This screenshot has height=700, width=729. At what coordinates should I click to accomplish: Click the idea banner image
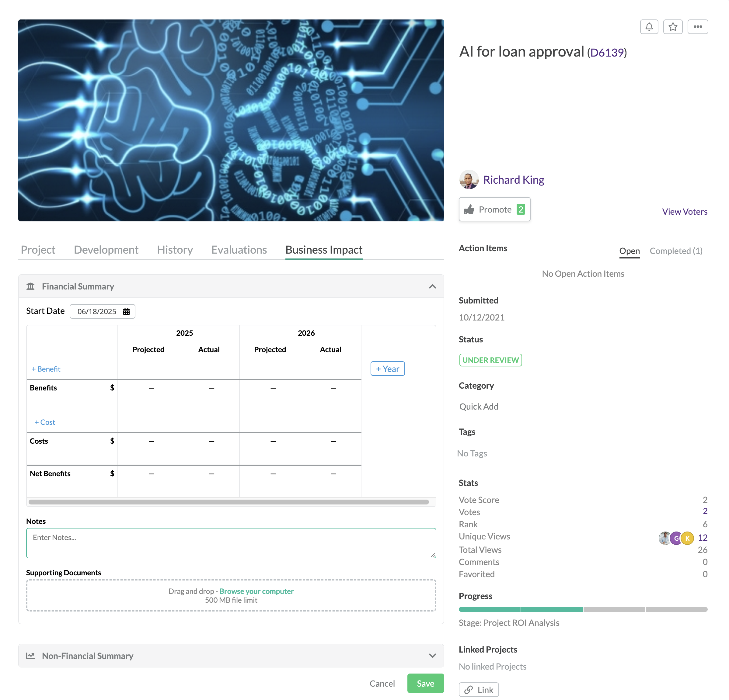(x=231, y=120)
